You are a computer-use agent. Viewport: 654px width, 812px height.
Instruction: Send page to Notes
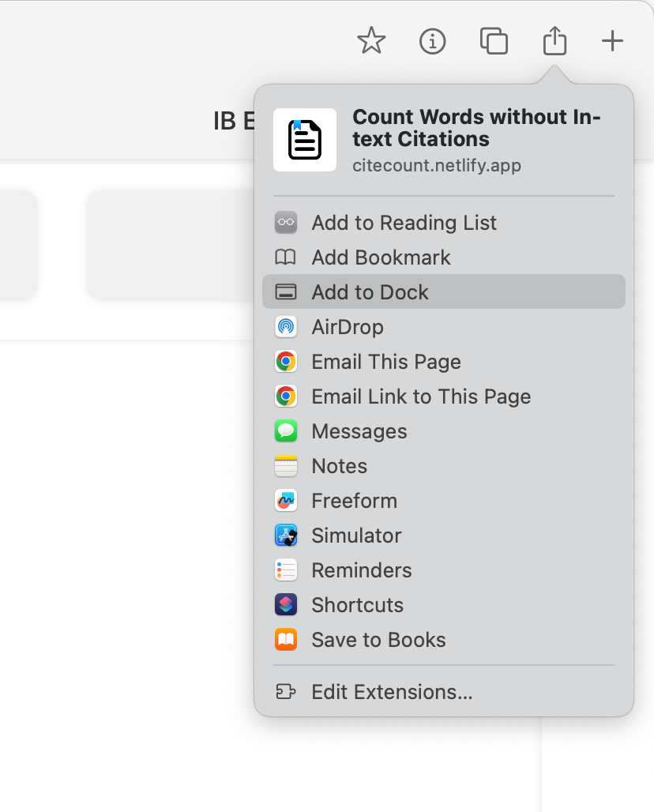click(x=444, y=465)
